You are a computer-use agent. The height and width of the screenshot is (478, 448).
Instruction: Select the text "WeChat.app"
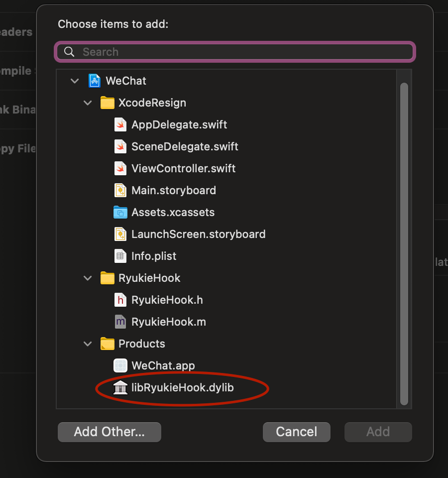[163, 366]
